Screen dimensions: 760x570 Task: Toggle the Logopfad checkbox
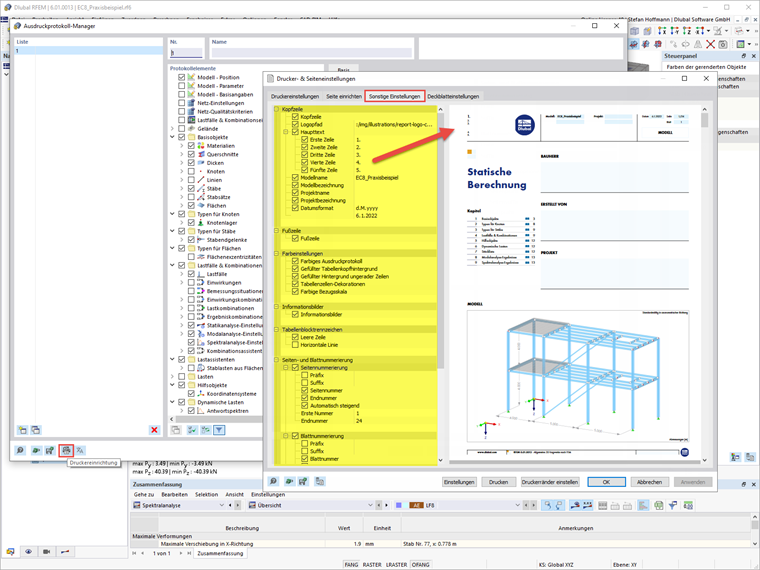coord(295,125)
